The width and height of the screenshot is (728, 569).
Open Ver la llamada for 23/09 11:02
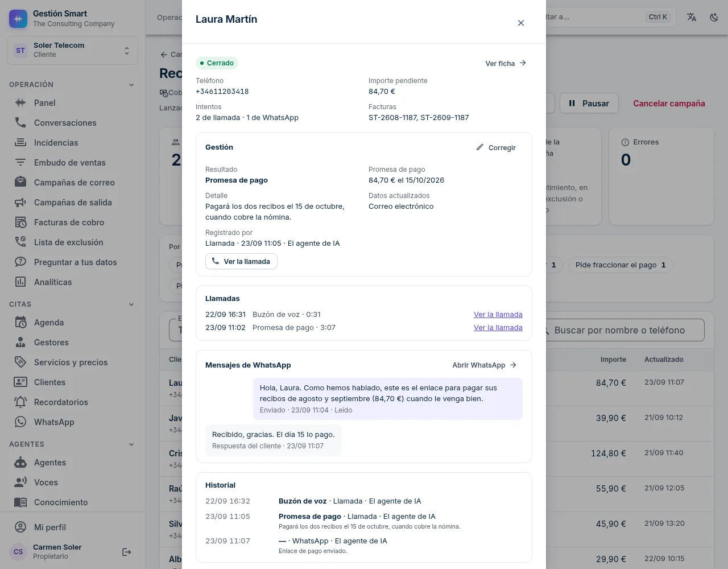pyautogui.click(x=498, y=328)
